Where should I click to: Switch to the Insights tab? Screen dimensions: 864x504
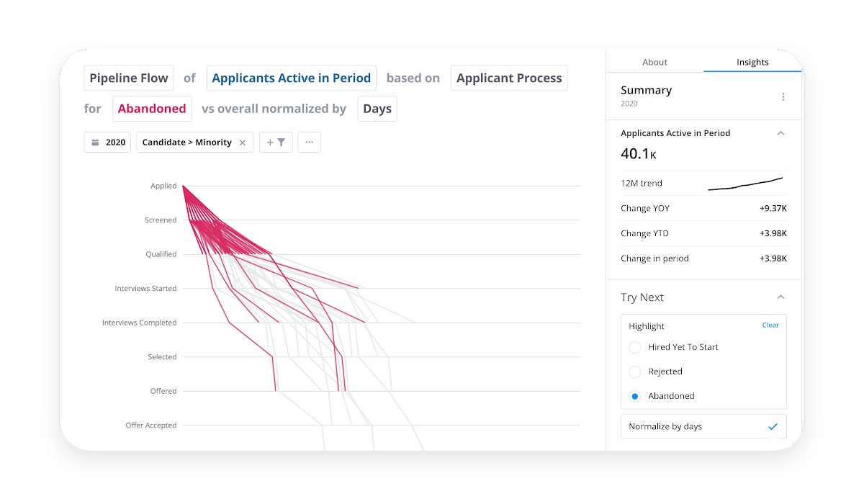point(752,62)
